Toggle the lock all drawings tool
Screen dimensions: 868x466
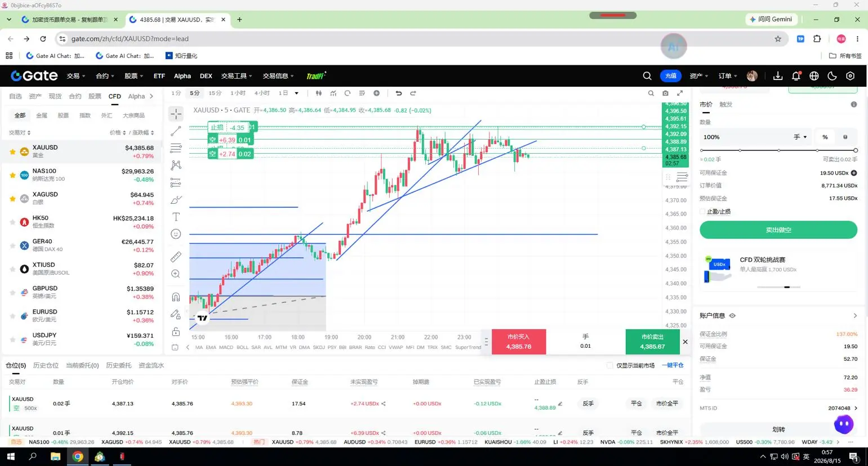click(176, 331)
